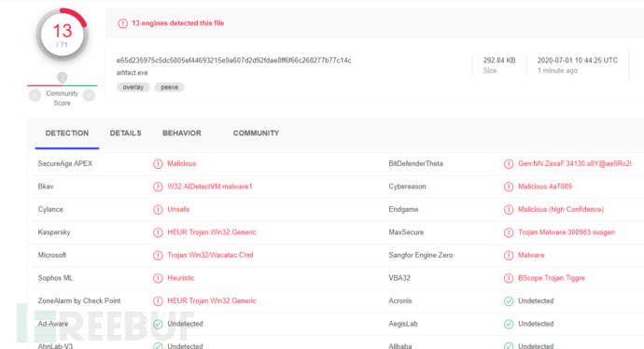The width and height of the screenshot is (644, 349).
Task: Click Endgame row warning icon
Action: pyautogui.click(x=509, y=210)
